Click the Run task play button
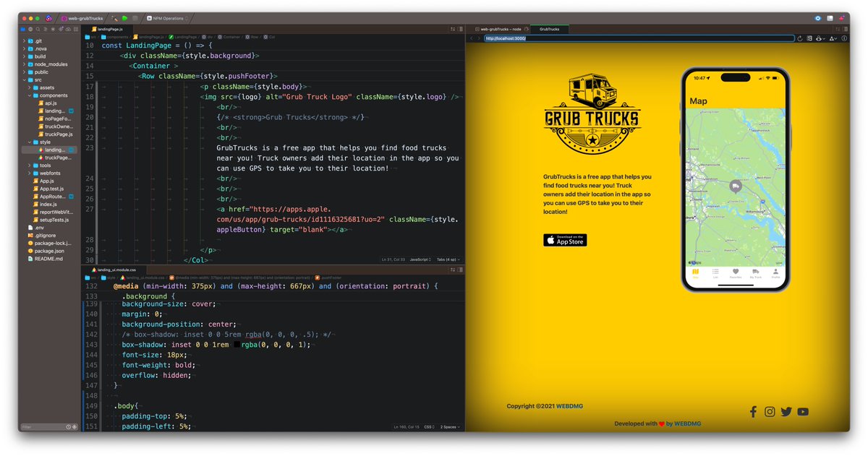 click(x=124, y=17)
